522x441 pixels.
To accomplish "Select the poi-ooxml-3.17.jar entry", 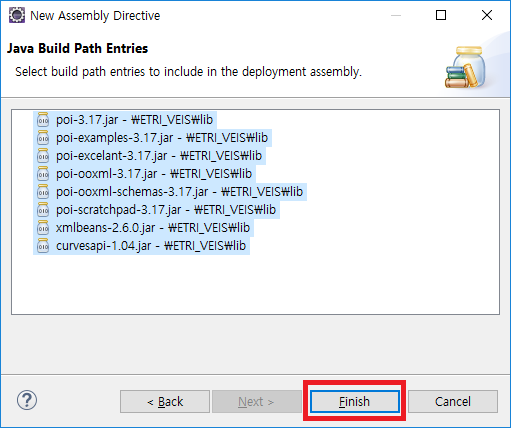I will pos(145,174).
